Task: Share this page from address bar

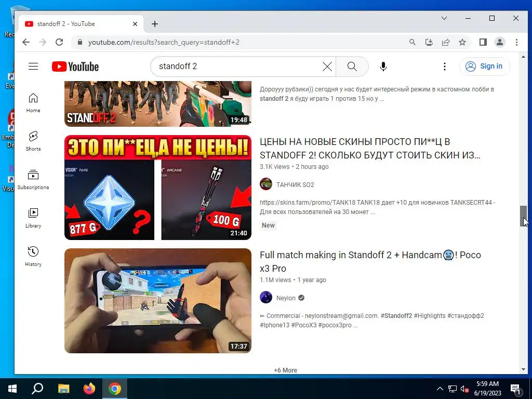Action: pos(445,42)
